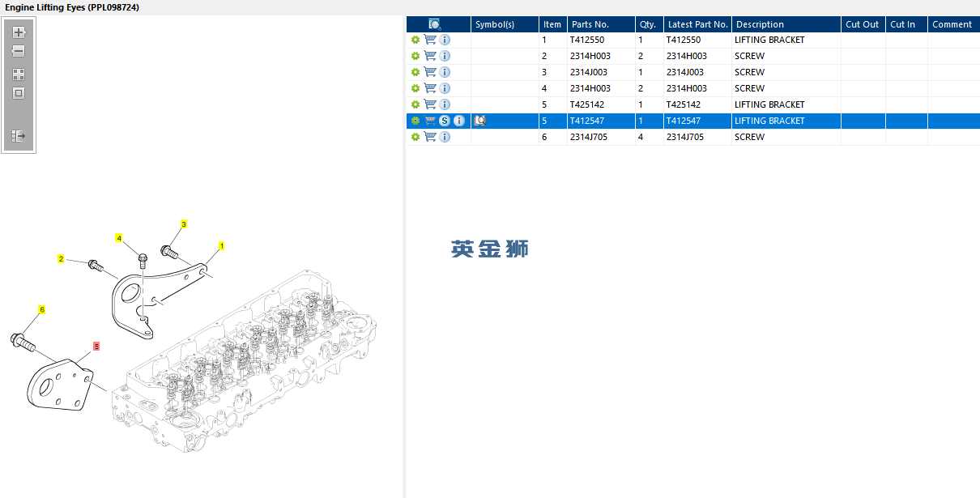Zoom out of the parts diagram
This screenshot has height=498, width=980.
tap(19, 51)
